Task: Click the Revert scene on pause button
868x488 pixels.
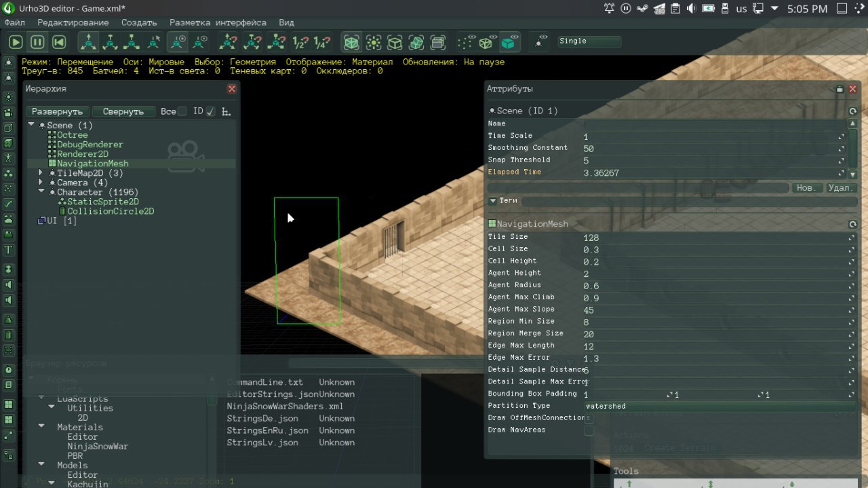Action: point(59,42)
